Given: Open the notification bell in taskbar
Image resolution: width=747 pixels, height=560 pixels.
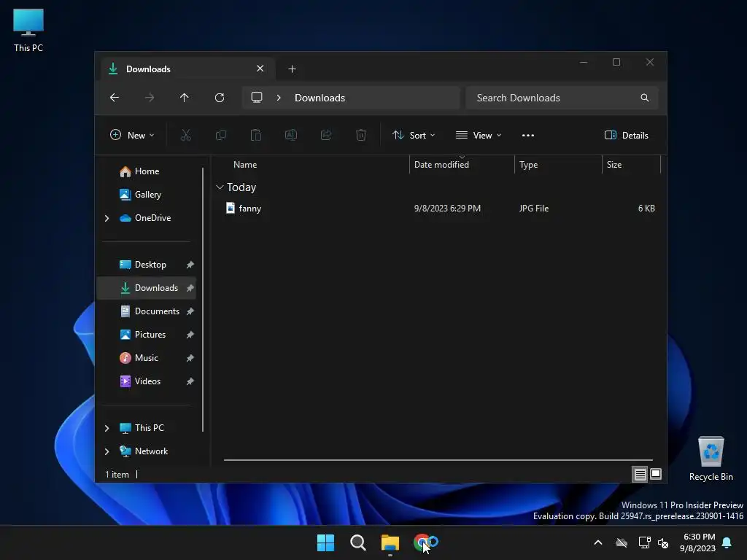Looking at the screenshot, I should (x=727, y=542).
